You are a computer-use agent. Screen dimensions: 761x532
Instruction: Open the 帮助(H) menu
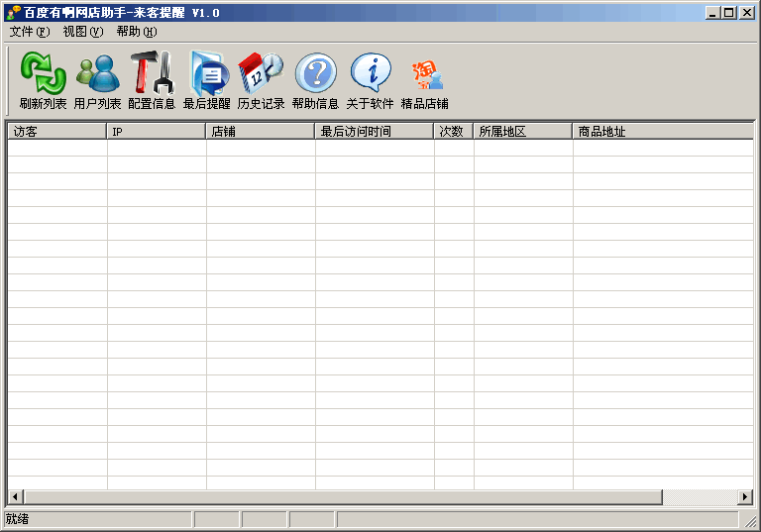tap(137, 32)
